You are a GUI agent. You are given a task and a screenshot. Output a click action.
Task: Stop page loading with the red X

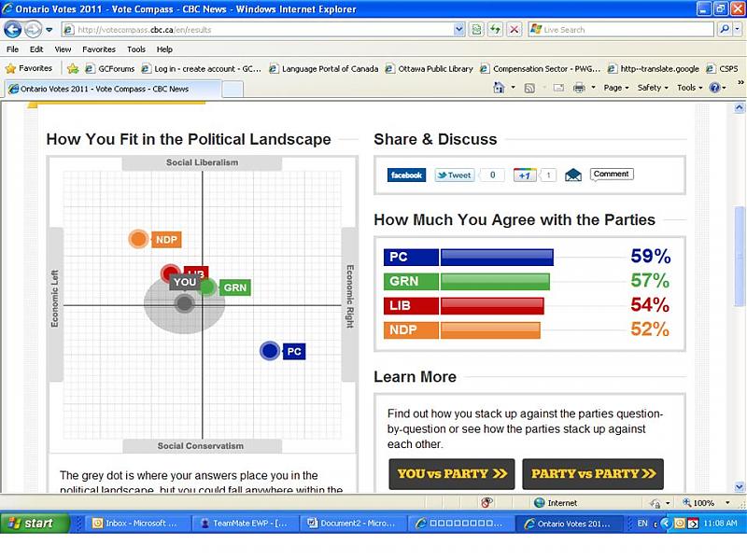(x=514, y=29)
